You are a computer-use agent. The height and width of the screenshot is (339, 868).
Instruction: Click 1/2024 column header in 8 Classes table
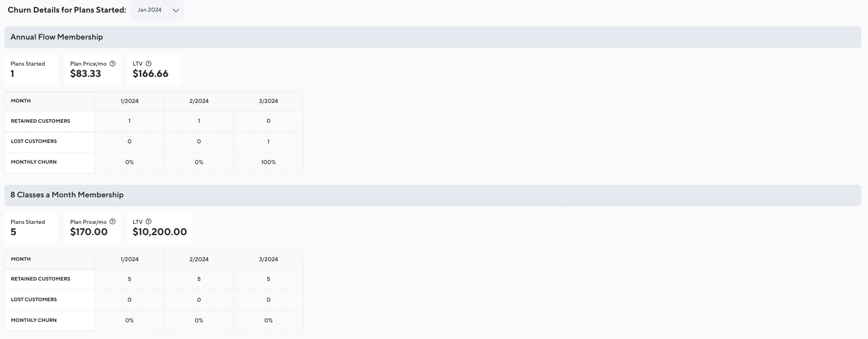129,259
